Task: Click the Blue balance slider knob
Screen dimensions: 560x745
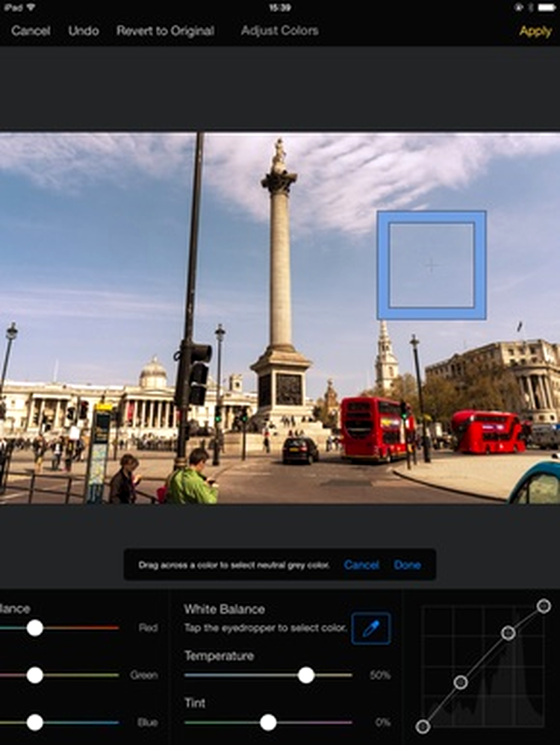Action: coord(34,722)
